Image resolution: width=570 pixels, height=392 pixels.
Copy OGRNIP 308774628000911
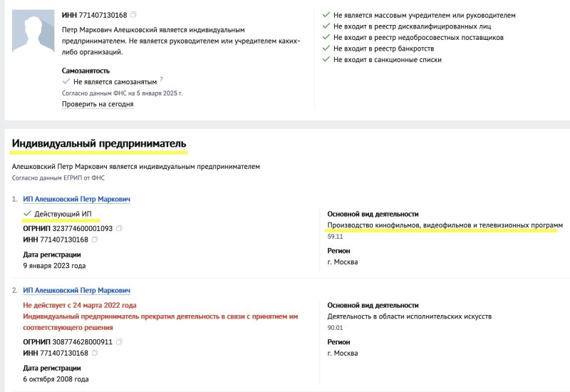(119, 342)
